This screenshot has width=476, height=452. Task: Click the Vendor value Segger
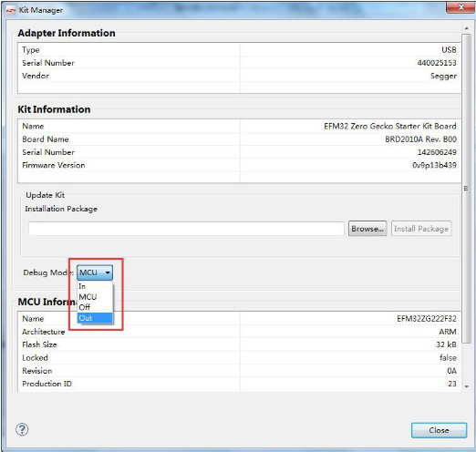[x=443, y=76]
